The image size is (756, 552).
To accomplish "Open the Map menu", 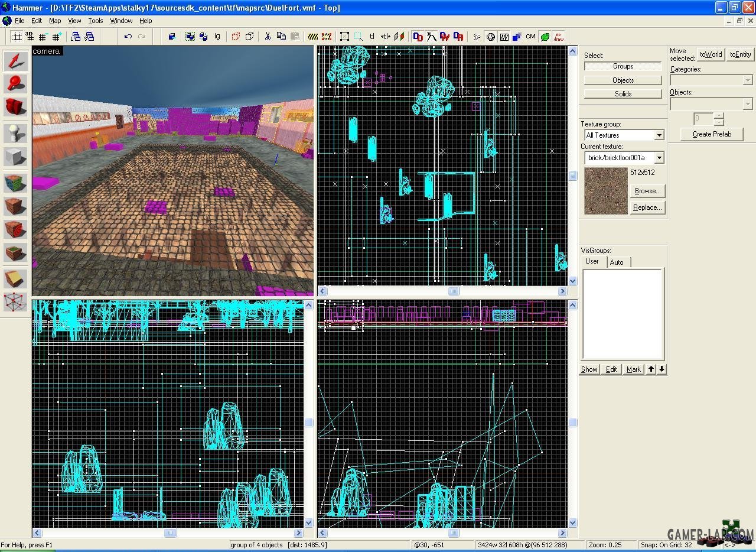I will (55, 21).
